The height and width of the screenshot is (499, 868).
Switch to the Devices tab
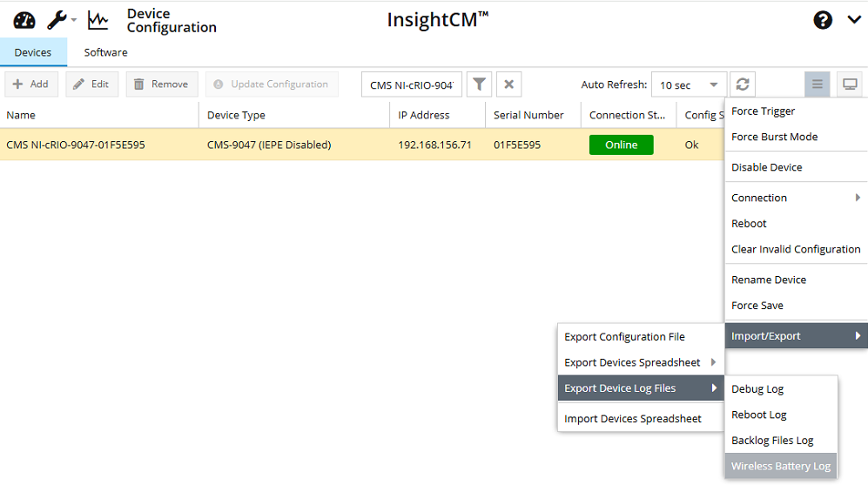(33, 52)
